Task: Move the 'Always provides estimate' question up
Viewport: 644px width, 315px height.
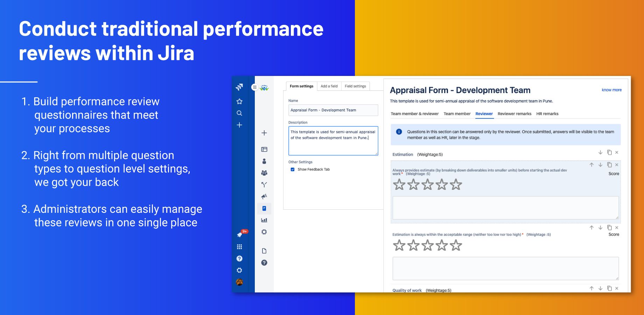Action: (591, 164)
